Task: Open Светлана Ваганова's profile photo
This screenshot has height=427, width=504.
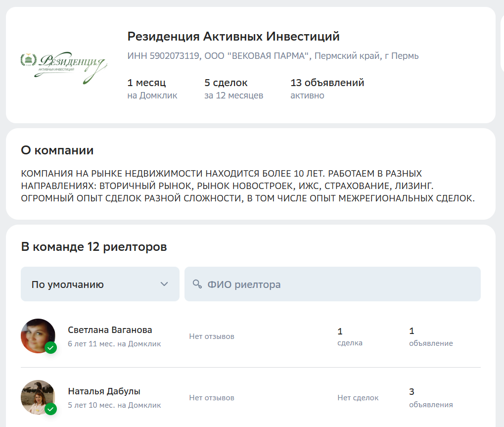Action: point(37,335)
